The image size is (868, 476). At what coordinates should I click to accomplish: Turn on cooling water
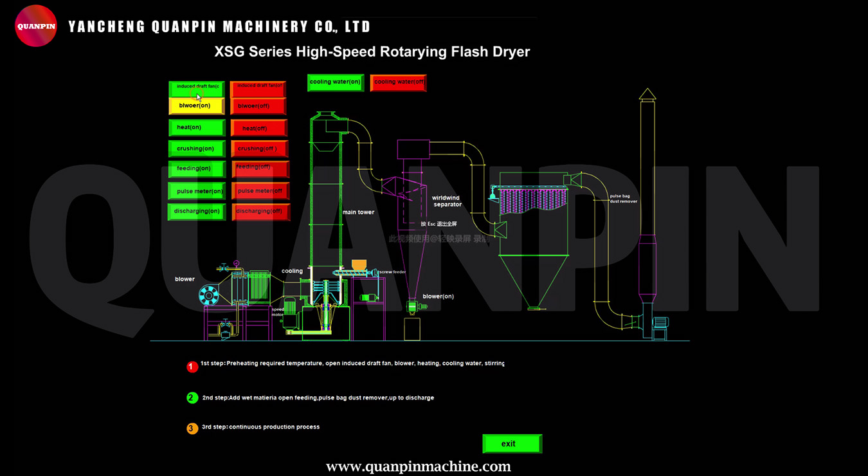pyautogui.click(x=336, y=82)
